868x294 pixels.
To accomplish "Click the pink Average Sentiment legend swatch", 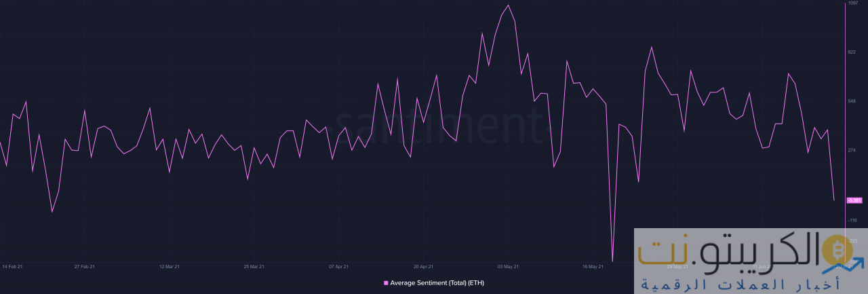I will pyautogui.click(x=387, y=282).
